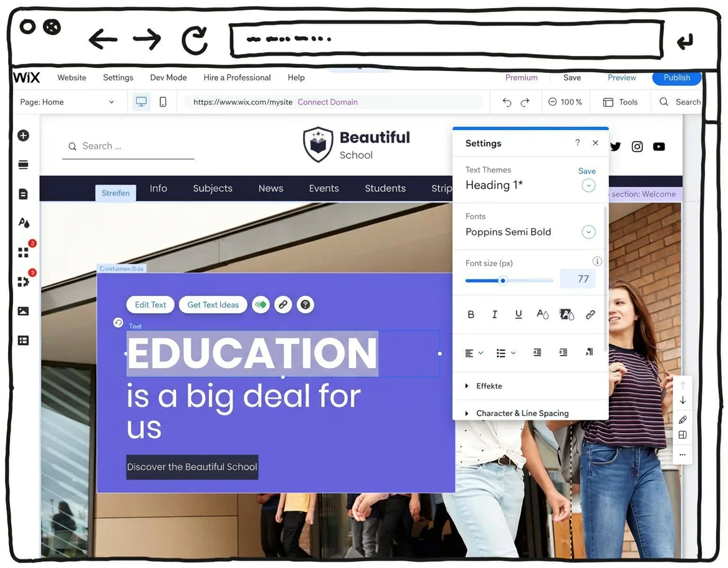Click the Get Text Ideas button
This screenshot has width=728, height=568.
213,305
